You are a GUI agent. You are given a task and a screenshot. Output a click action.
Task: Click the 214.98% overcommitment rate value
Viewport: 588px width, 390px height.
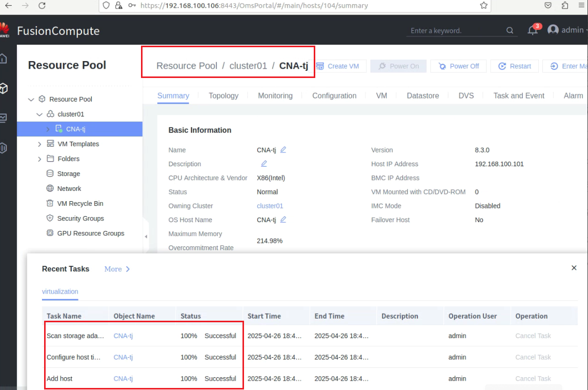pos(270,241)
